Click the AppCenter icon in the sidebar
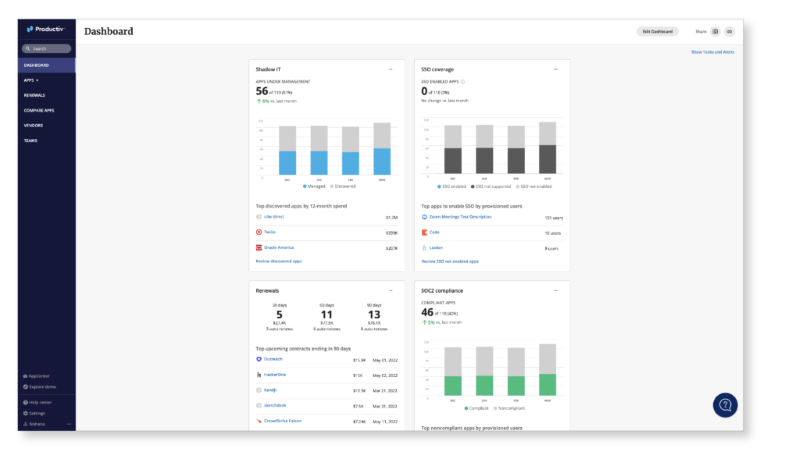Screen dimensions: 800x463 (26, 376)
